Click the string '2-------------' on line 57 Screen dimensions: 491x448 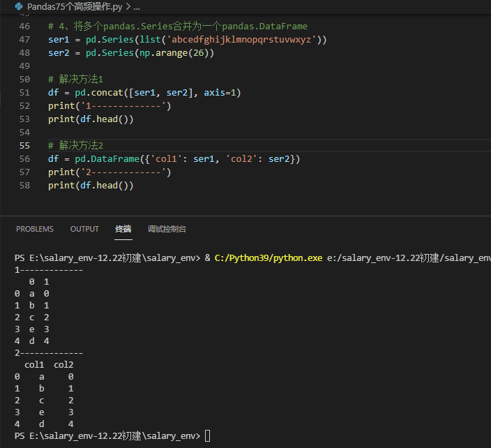coord(123,172)
